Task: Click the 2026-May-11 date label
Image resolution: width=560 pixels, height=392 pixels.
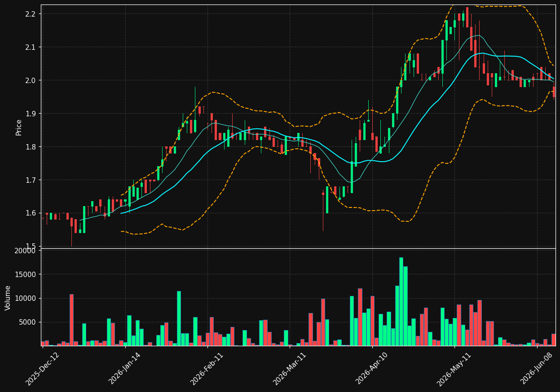Action: 454,369
